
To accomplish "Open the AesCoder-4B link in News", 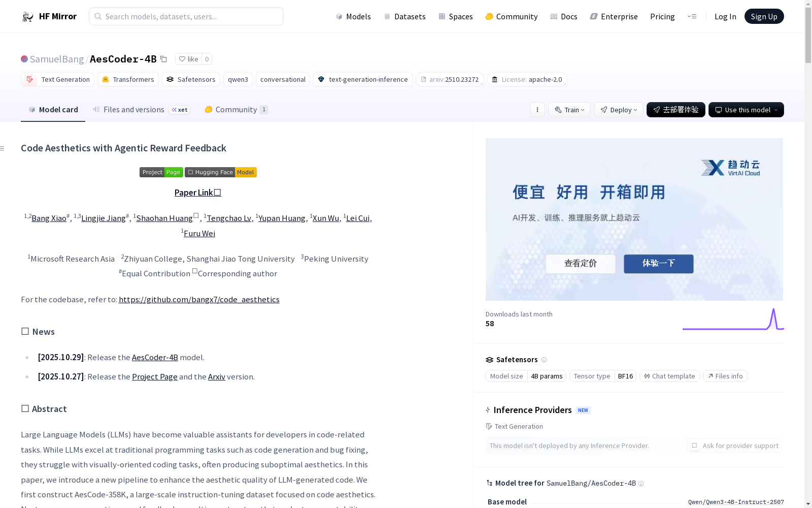I will click(x=155, y=358).
